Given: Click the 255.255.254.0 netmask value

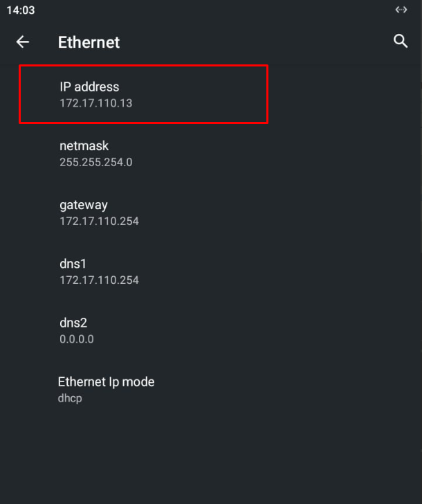Looking at the screenshot, I should click(95, 163).
